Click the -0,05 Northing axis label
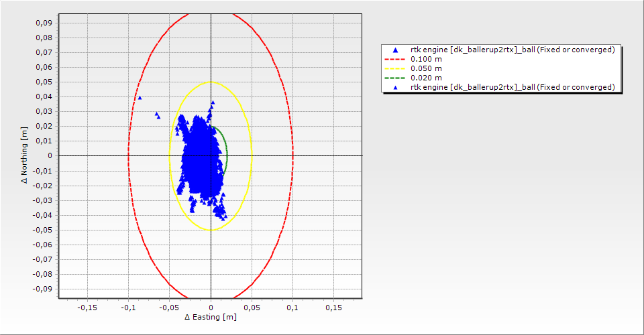 click(x=43, y=230)
